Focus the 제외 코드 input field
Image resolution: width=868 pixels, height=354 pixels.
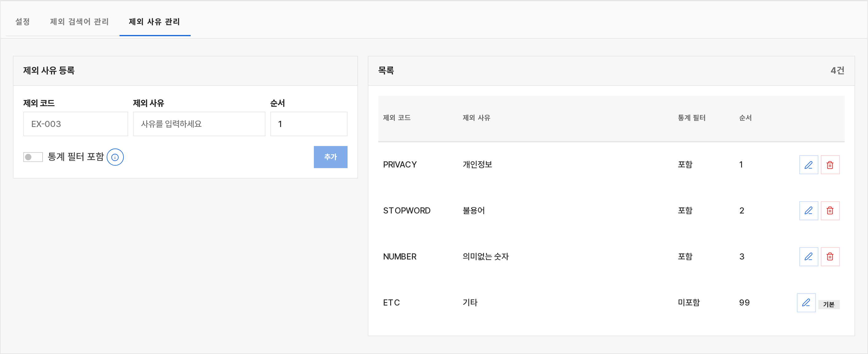tap(75, 124)
